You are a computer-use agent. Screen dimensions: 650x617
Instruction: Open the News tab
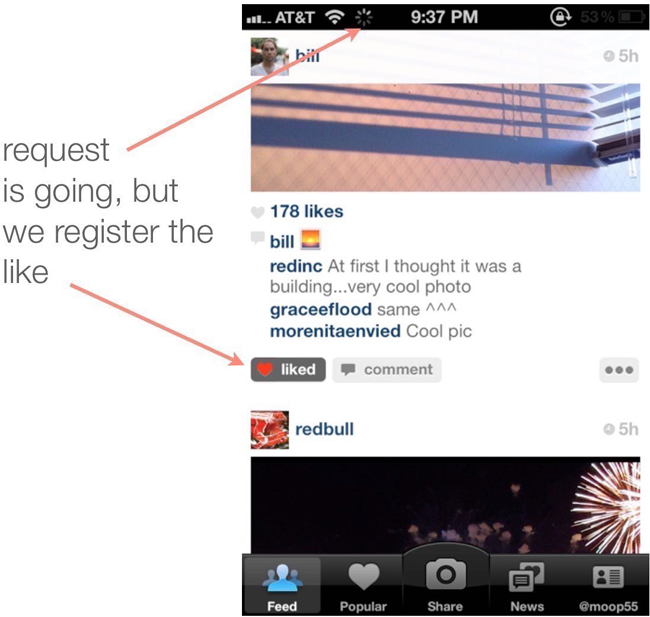pyautogui.click(x=527, y=585)
